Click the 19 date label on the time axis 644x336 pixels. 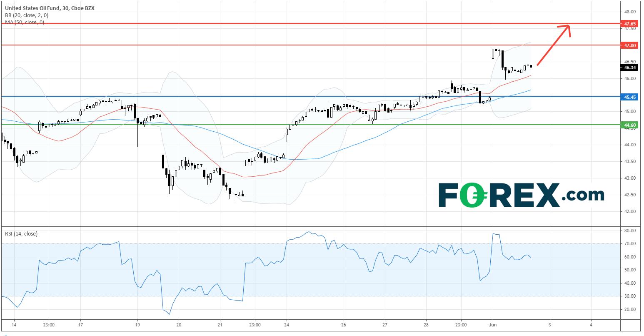[137, 324]
